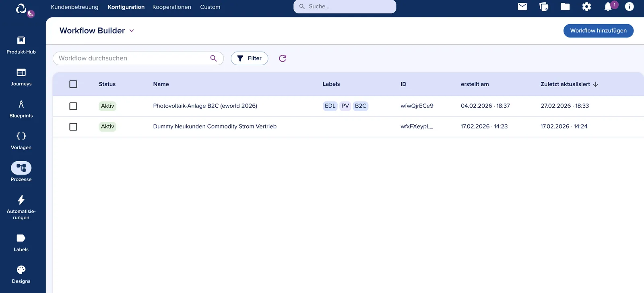
Task: Focus the Workflow durchsuchen search field
Action: click(138, 58)
